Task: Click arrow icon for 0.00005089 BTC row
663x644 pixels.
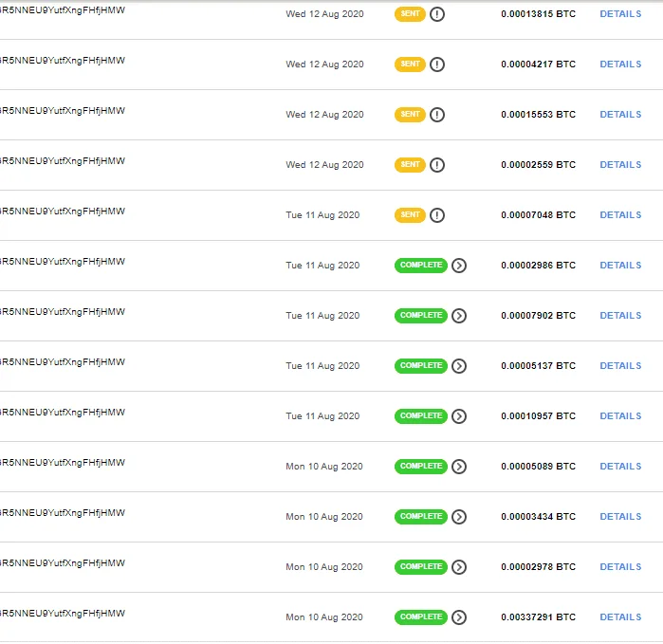Action: click(x=459, y=467)
